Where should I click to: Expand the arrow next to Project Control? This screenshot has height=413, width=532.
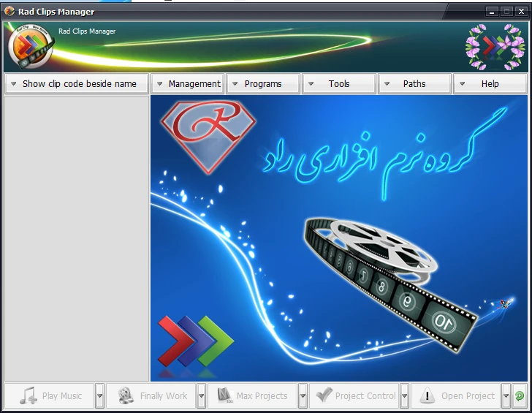(404, 396)
